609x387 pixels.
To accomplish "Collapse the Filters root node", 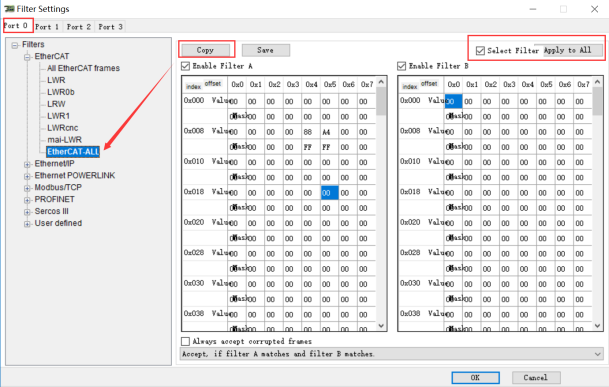I will [x=15, y=45].
